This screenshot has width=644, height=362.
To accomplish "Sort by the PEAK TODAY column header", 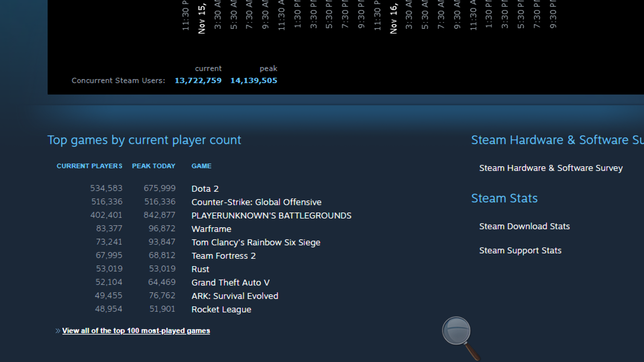I will [x=153, y=166].
